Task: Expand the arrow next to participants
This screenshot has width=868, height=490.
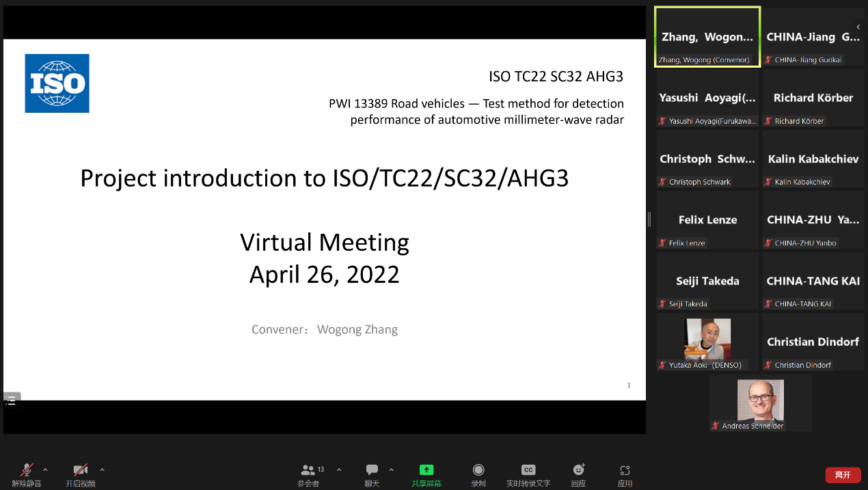Action: [x=339, y=469]
